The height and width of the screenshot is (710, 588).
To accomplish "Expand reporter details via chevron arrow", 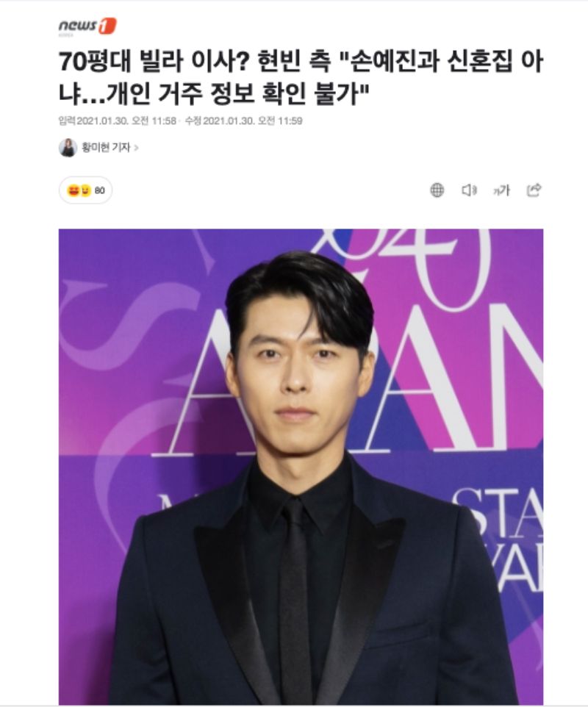I will click(x=136, y=148).
